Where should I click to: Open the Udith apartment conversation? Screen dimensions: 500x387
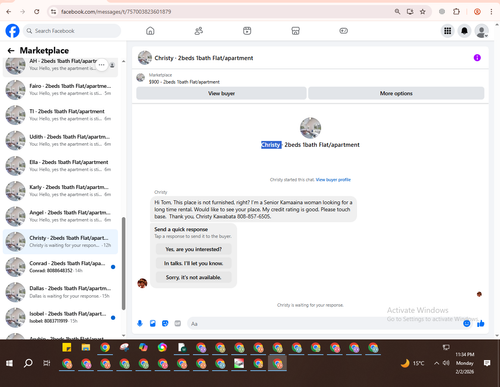coord(60,140)
